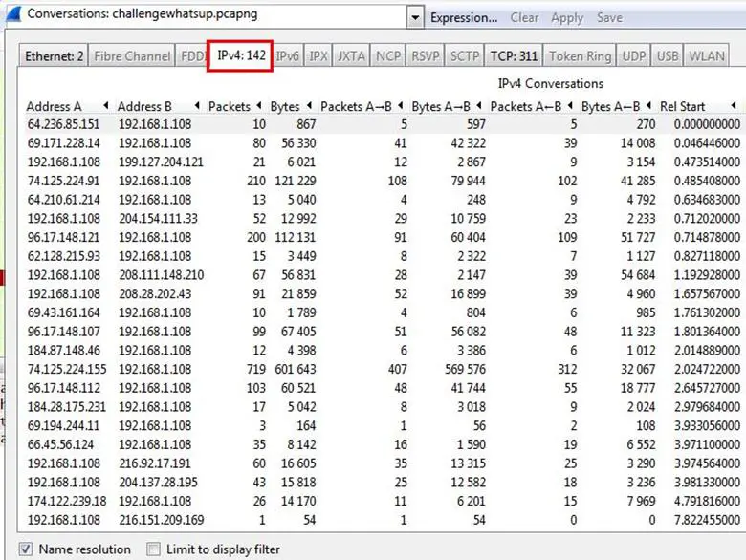Enable the Name resolution checkbox
746x560 pixels.
coord(26,549)
